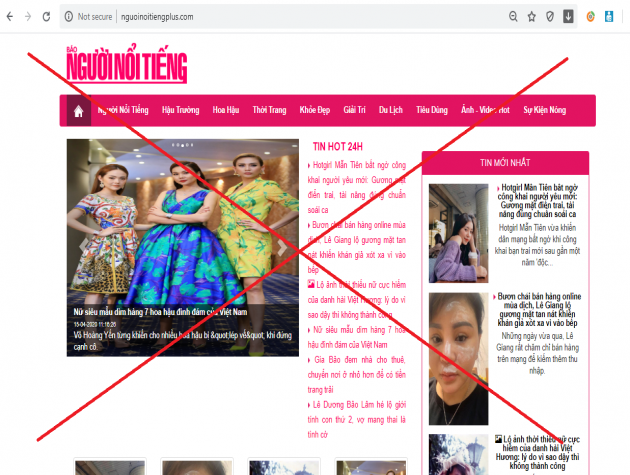Go to the Khỏe Đẹp section
Screen dimensions: 630x475
tap(315, 110)
